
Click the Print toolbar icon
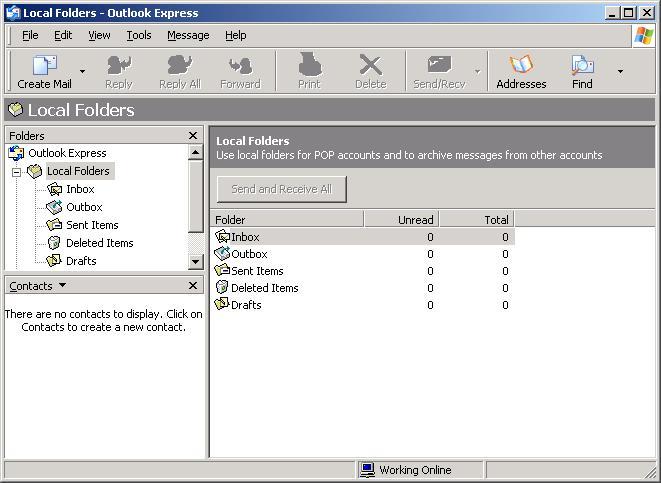click(x=309, y=64)
